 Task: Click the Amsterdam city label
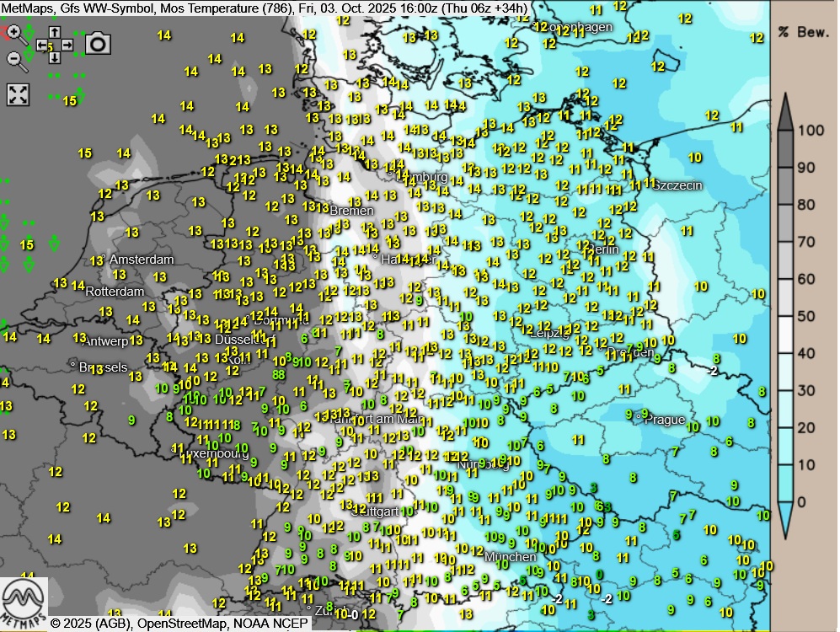tap(141, 260)
